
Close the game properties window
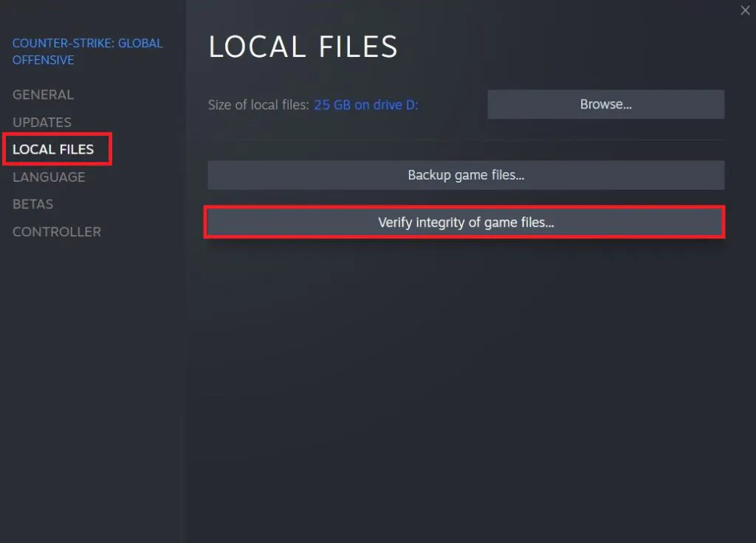pyautogui.click(x=745, y=10)
